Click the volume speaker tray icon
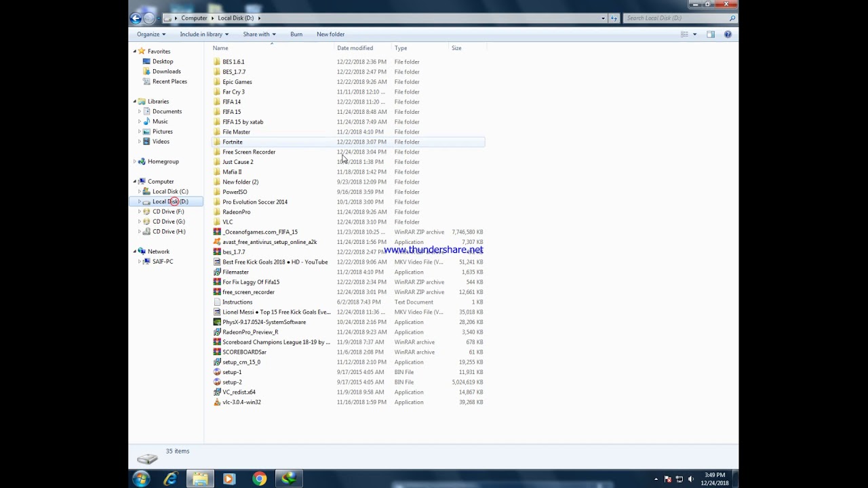The height and width of the screenshot is (488, 868). click(x=691, y=479)
